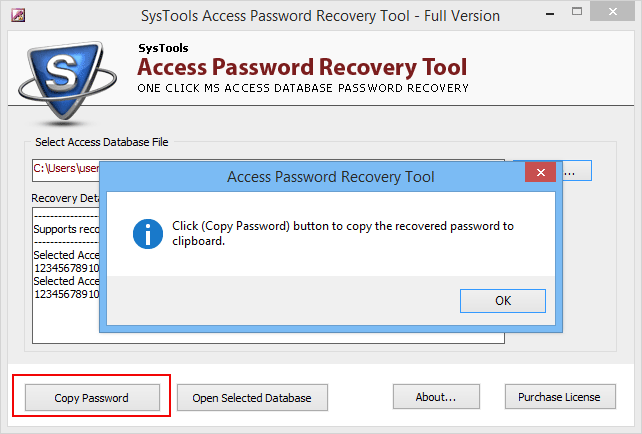
Task: Click the browse "..." button for file selection
Action: [x=576, y=171]
